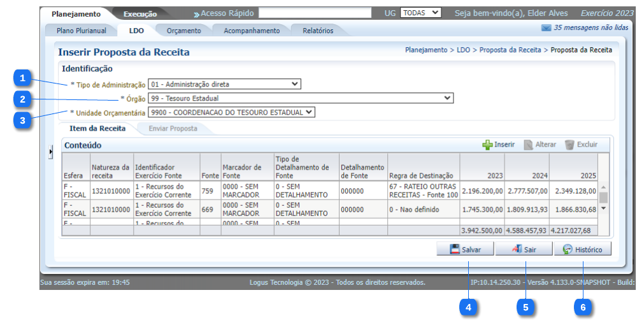Click the green plus Inserir icon
This screenshot has height=332, width=644.
(x=487, y=145)
